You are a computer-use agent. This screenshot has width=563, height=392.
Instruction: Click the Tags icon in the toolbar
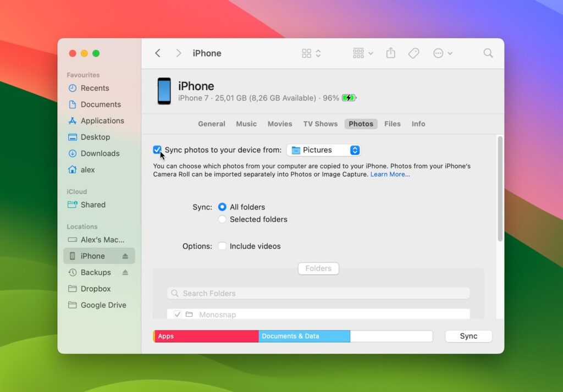coord(413,53)
